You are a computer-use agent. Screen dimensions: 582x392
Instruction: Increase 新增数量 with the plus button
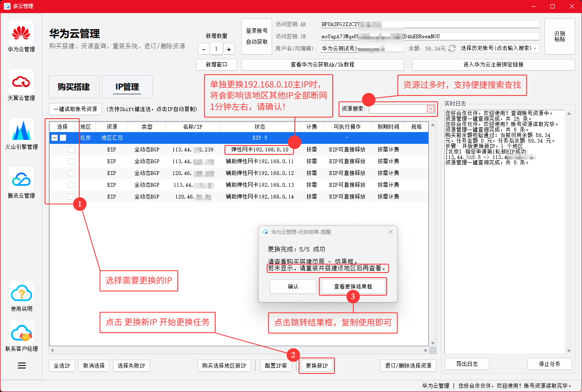click(x=229, y=49)
